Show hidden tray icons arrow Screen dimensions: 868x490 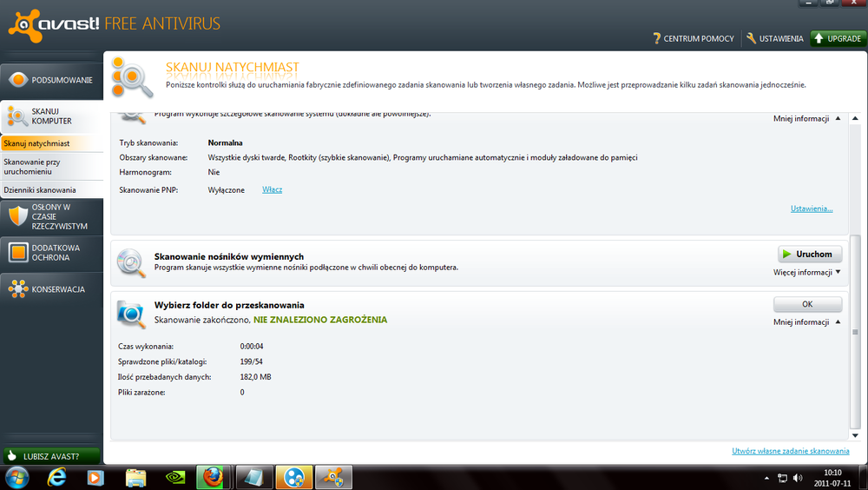pos(766,478)
